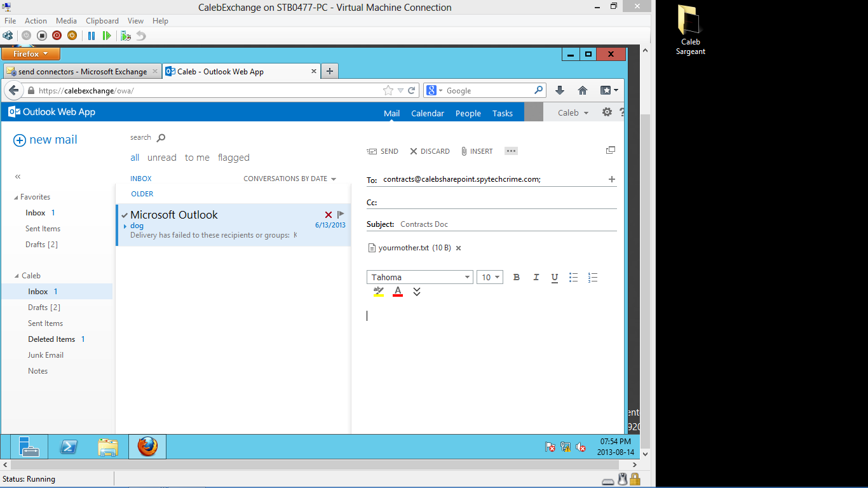Pop out the compose message window
Image resolution: width=868 pixels, height=488 pixels.
(611, 151)
